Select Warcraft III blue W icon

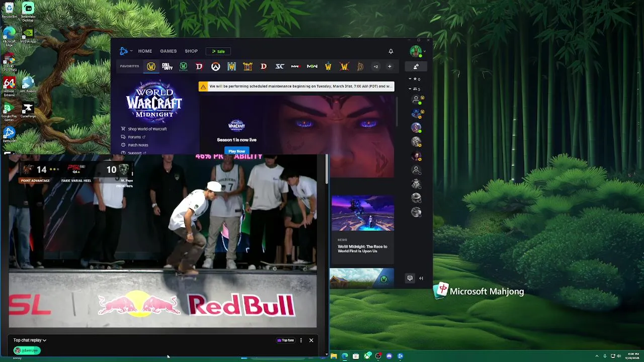[231, 66]
